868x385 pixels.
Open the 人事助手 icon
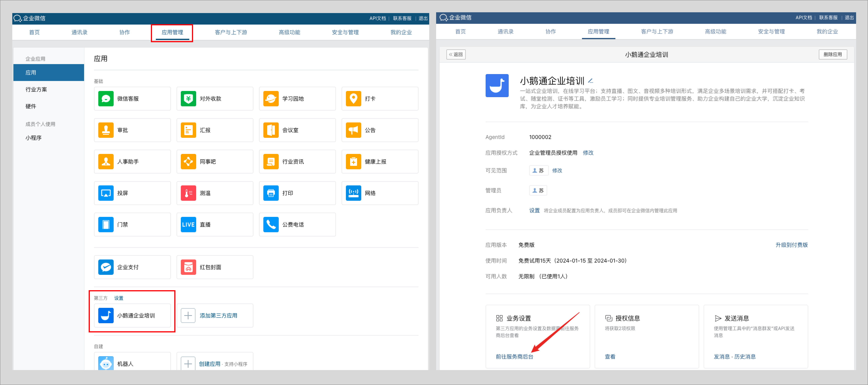[106, 162]
